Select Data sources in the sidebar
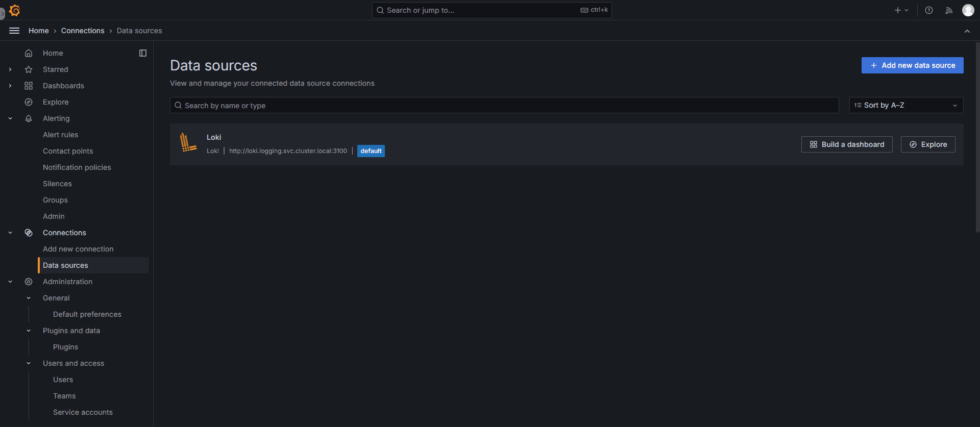 click(x=93, y=265)
